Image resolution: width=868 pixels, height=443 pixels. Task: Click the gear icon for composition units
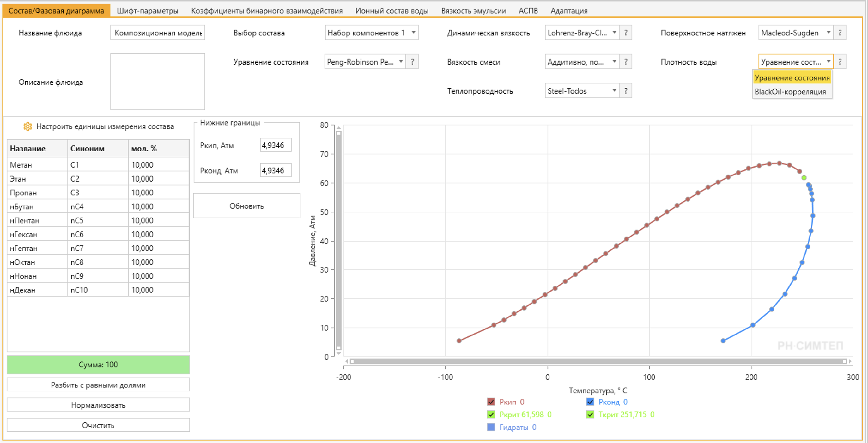[x=27, y=126]
